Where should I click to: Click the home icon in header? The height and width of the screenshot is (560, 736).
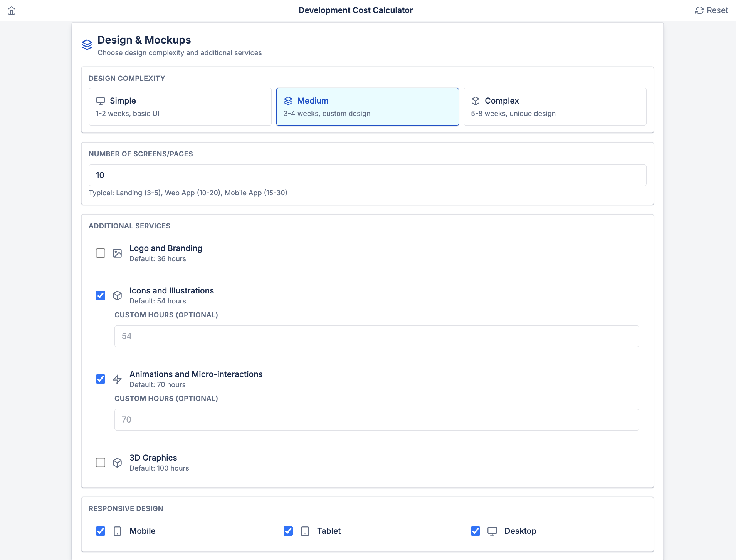point(12,10)
